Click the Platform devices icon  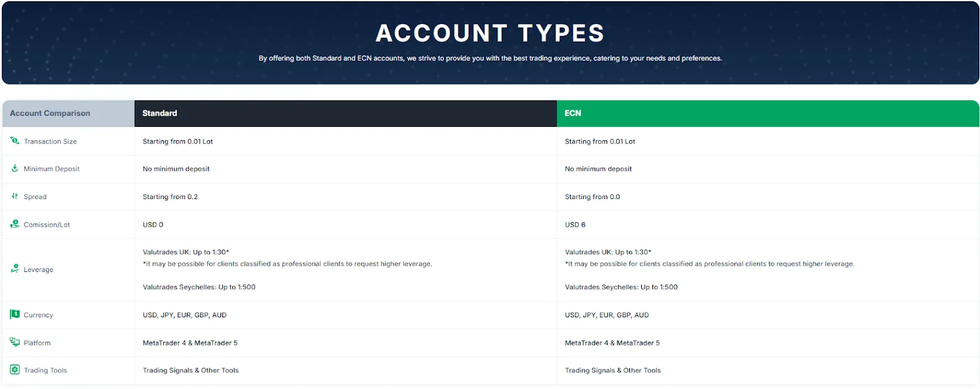15,342
